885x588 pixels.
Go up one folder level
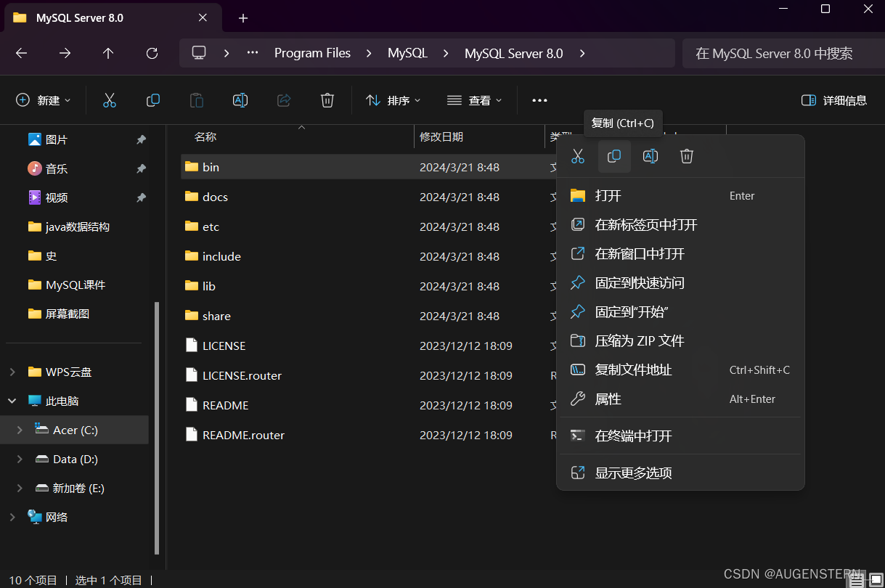(108, 53)
